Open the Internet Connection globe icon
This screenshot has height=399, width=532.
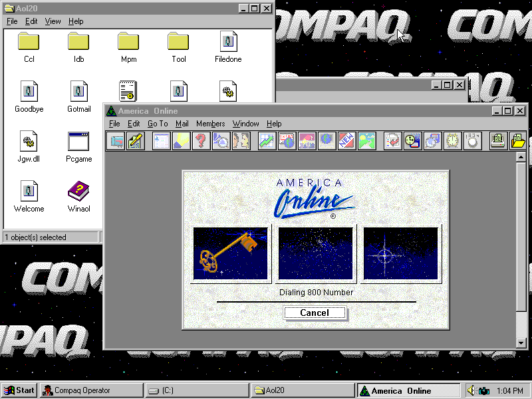click(x=327, y=141)
